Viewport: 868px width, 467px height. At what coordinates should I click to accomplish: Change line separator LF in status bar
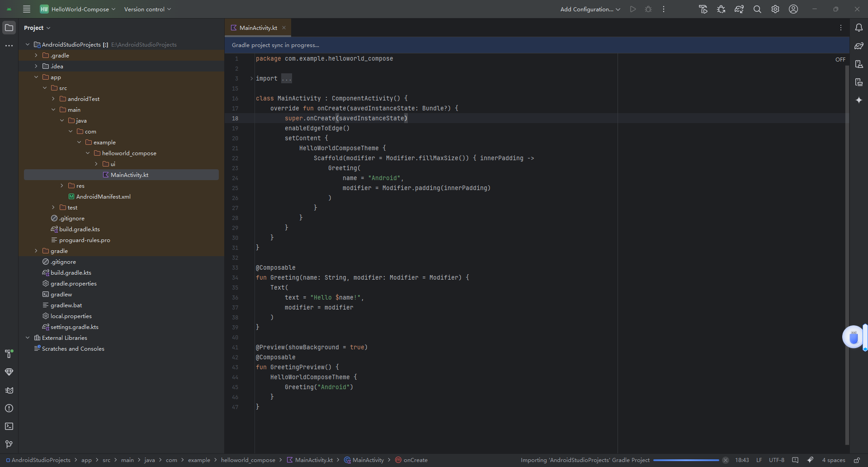pos(759,460)
